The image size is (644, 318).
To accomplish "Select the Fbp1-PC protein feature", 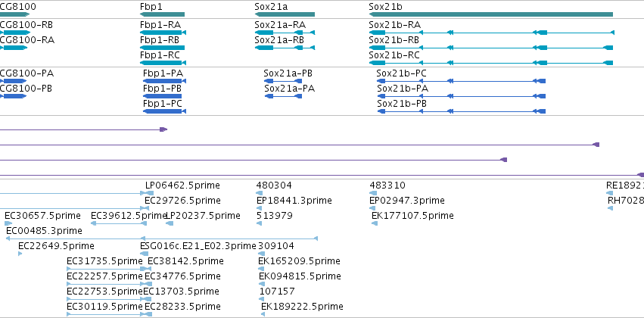I will click(164, 111).
